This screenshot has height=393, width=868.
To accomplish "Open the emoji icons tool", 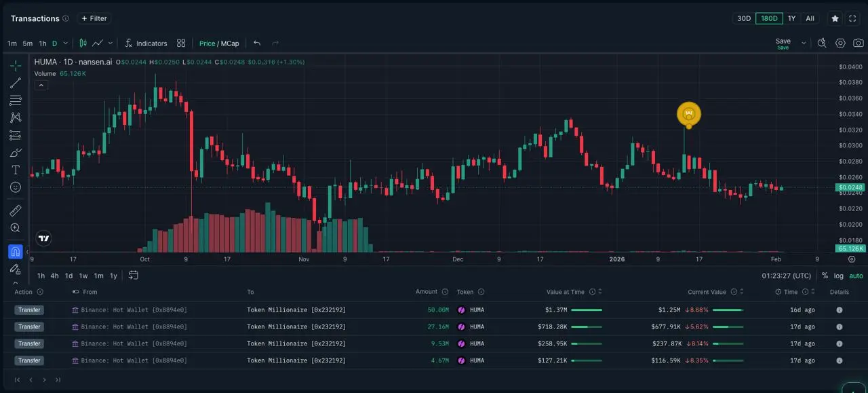I will [x=16, y=187].
